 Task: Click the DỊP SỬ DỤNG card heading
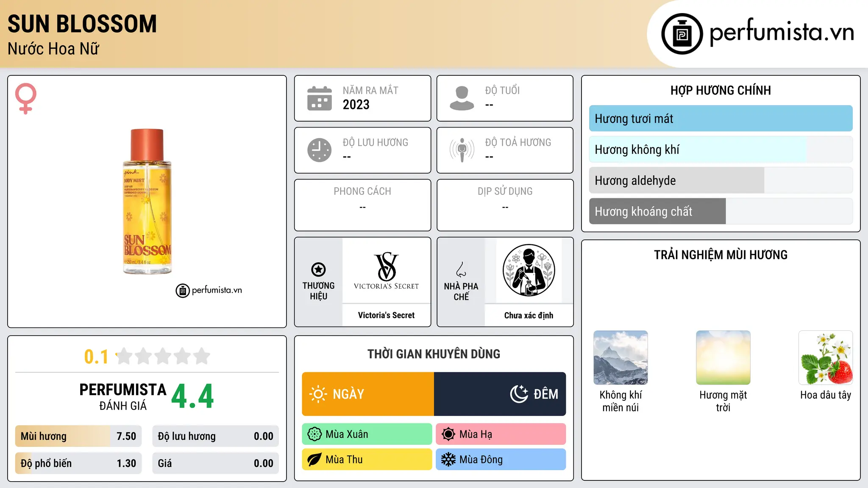pos(505,191)
